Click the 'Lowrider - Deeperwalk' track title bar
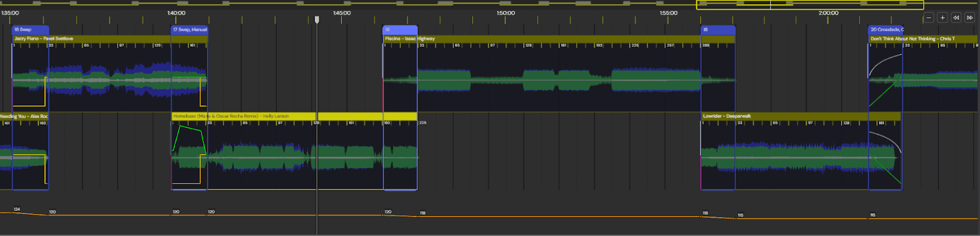The height and width of the screenshot is (236, 980). [x=801, y=116]
